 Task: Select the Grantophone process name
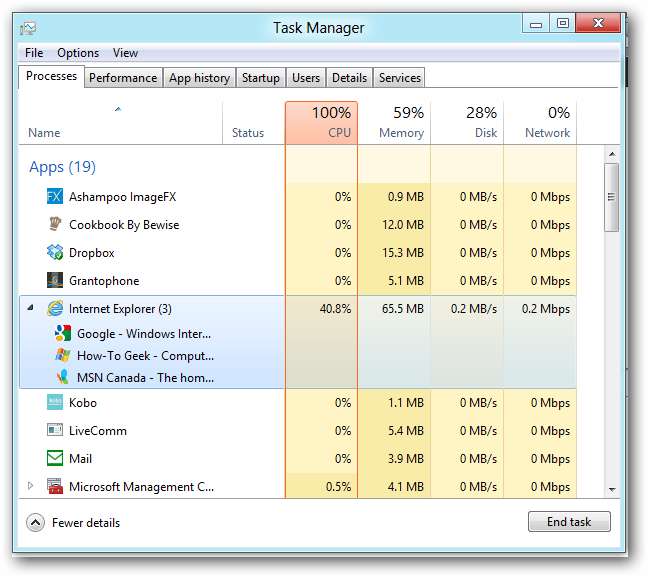[x=104, y=281]
